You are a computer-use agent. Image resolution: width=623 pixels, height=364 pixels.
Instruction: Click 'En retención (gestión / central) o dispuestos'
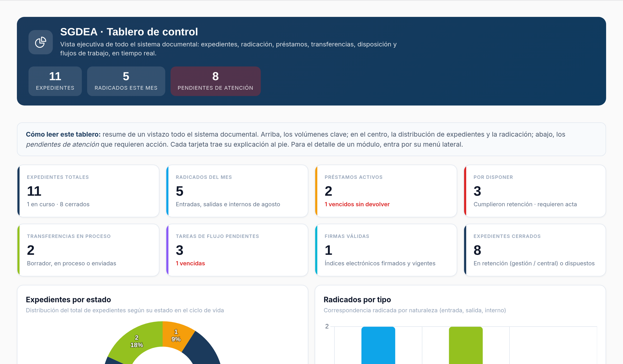[534, 263]
